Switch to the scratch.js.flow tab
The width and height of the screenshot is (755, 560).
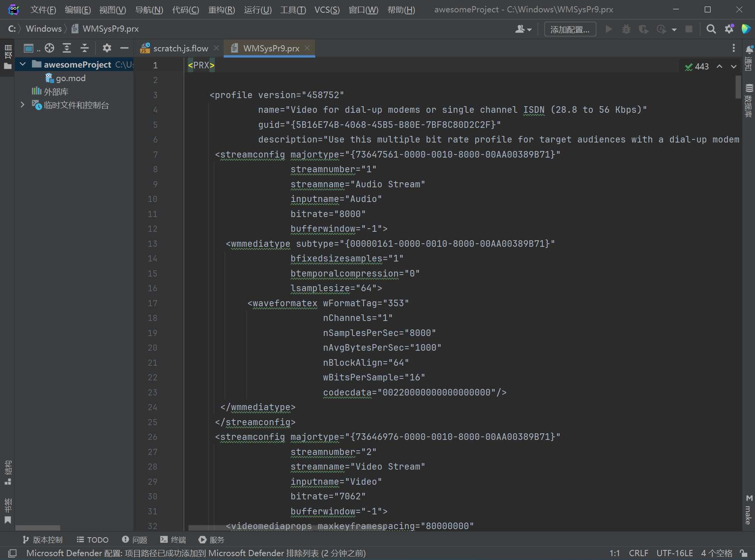(180, 48)
